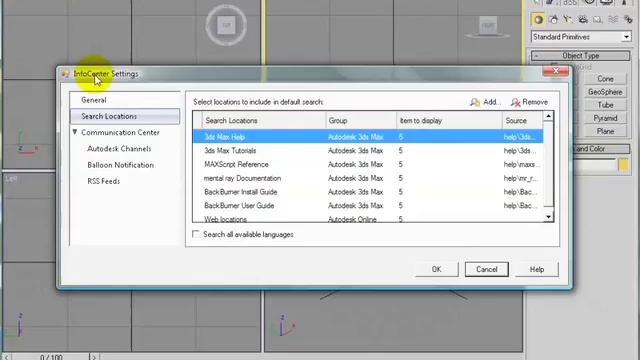Create a Tube primitive
This screenshot has width=640, height=360.
point(605,105)
